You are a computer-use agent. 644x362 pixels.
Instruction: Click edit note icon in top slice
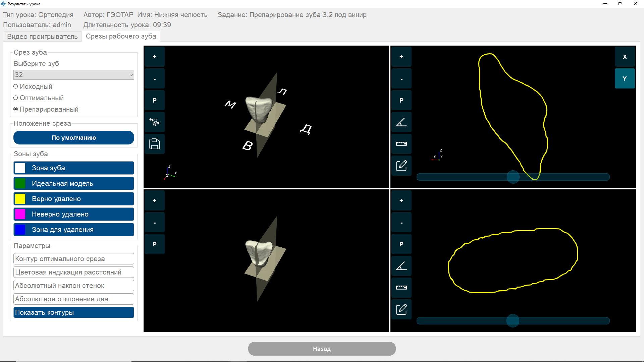click(x=401, y=166)
